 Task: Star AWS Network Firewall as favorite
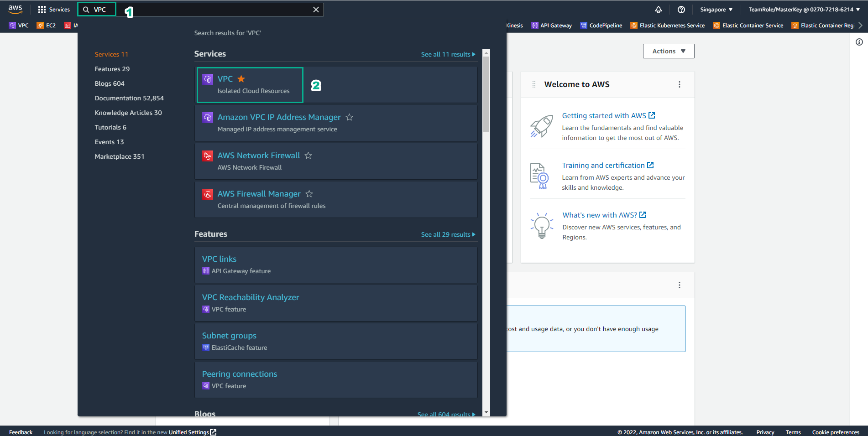tap(308, 155)
